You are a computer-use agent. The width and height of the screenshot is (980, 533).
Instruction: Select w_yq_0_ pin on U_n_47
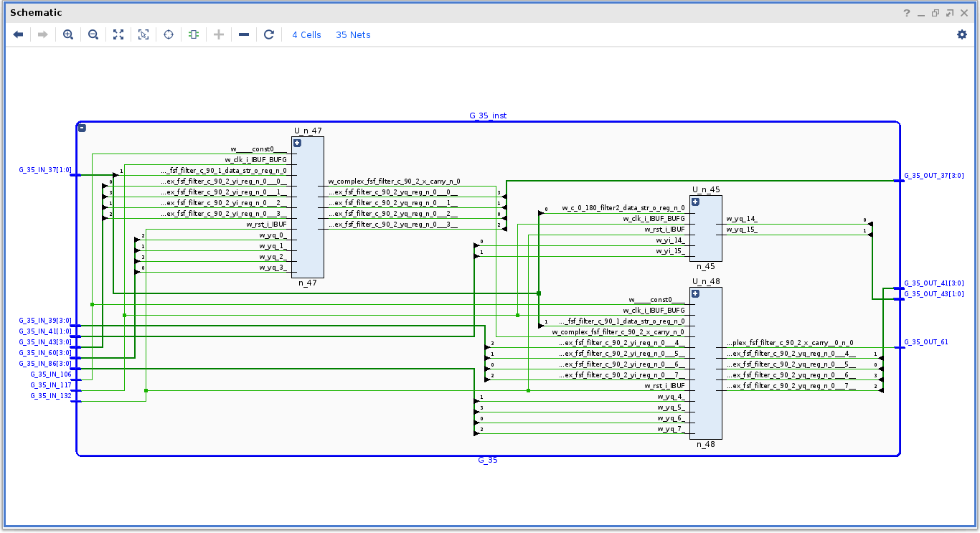[x=273, y=235]
